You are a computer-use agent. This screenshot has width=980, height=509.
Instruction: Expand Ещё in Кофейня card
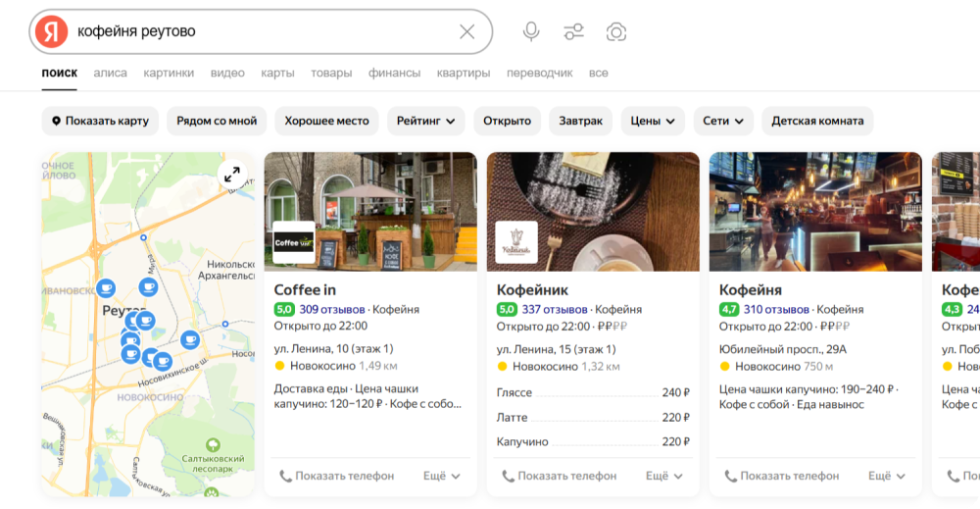[x=886, y=477]
